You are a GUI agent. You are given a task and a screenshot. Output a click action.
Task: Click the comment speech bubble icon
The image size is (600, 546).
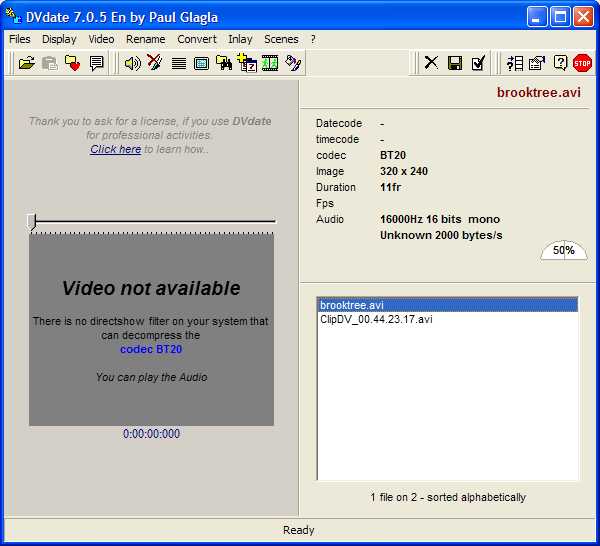click(96, 63)
